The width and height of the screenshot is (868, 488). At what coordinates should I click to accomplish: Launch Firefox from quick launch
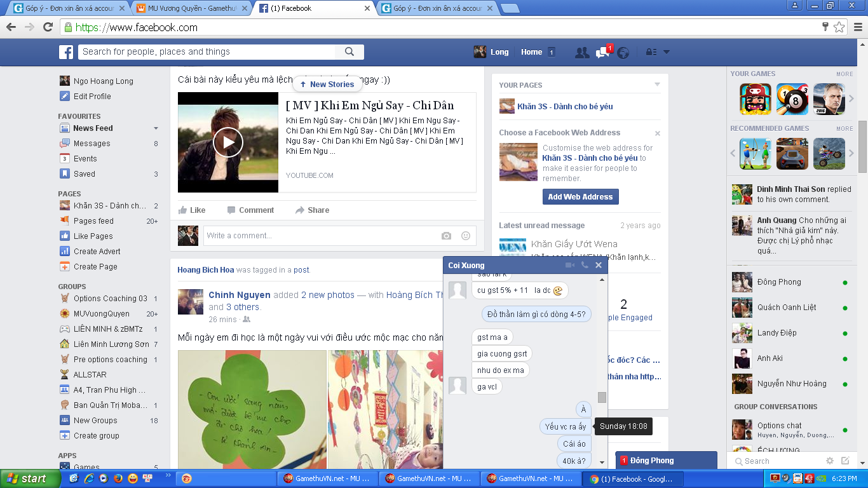coord(118,478)
